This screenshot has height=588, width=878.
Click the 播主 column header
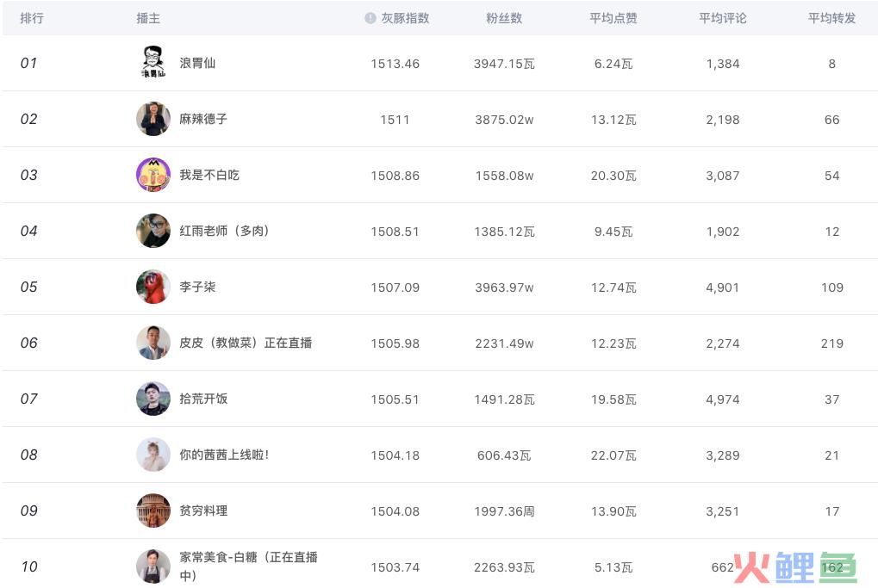[148, 18]
